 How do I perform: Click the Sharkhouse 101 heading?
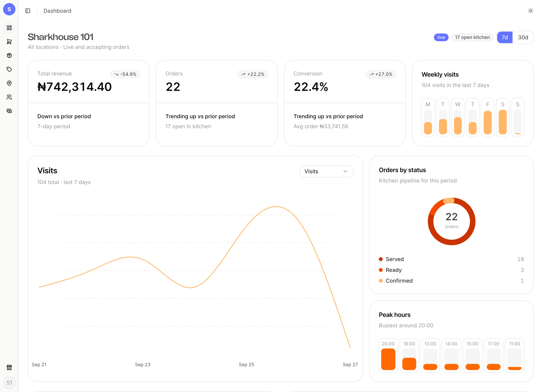(x=61, y=37)
